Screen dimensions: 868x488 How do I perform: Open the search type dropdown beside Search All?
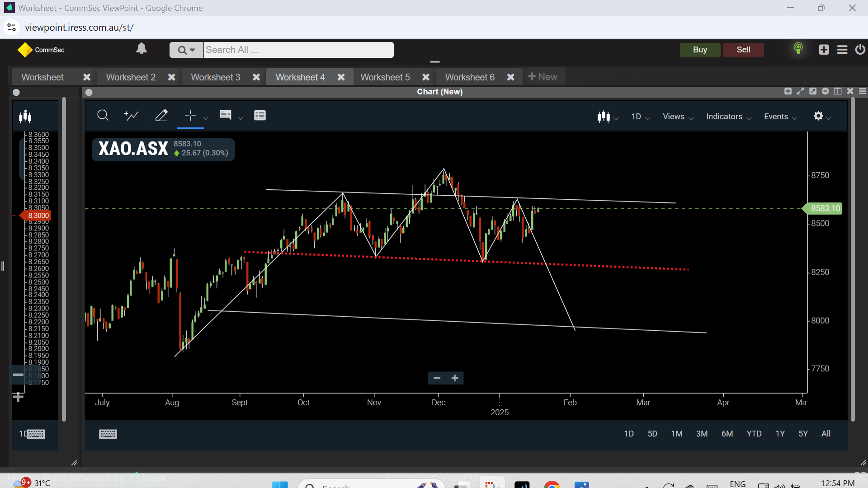click(186, 50)
